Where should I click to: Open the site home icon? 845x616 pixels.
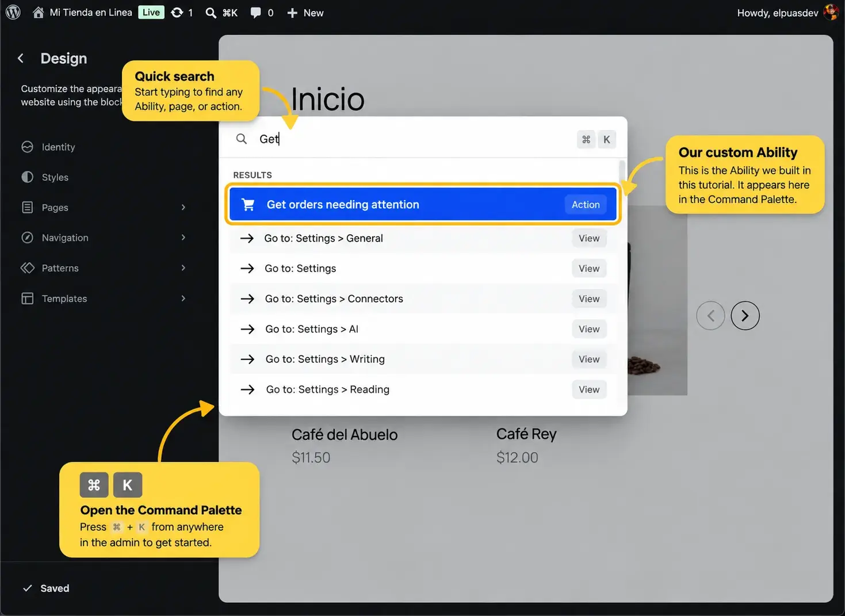coord(38,12)
